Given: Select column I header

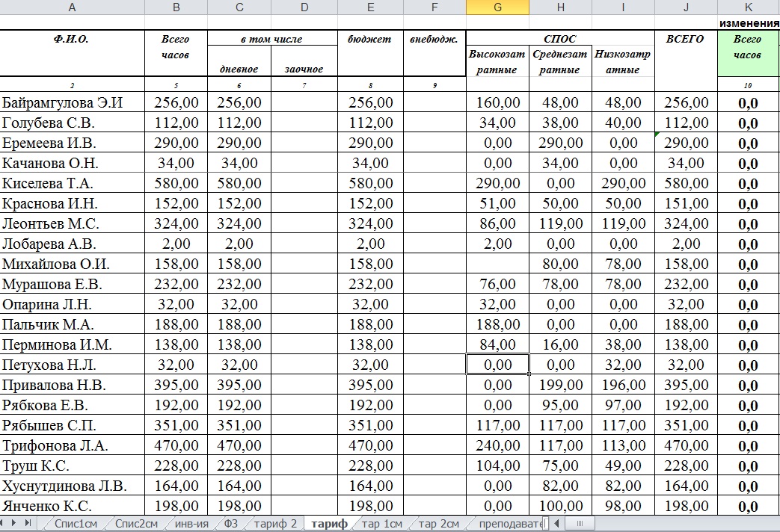Looking at the screenshot, I should (623, 7).
